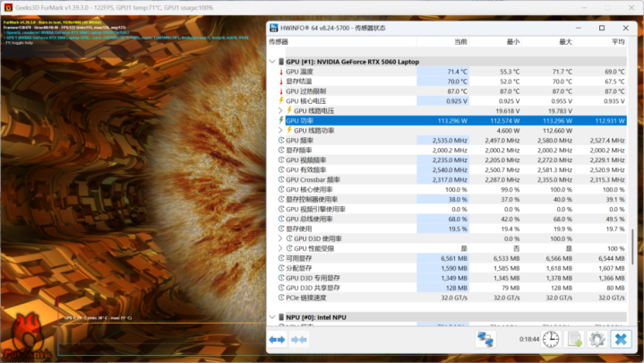Select the GPU 总线使用率 row label
644x363 pixels.
[309, 219]
